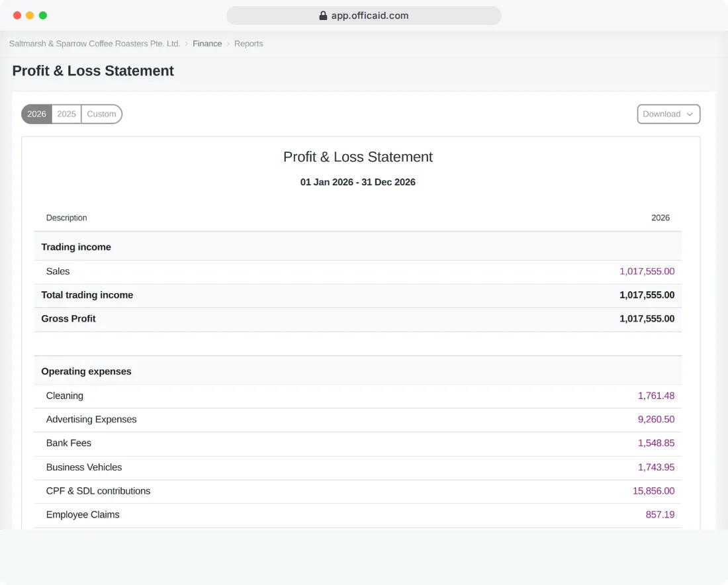The height and width of the screenshot is (585, 728).
Task: Click the app.officaid.com address bar
Action: click(x=364, y=16)
